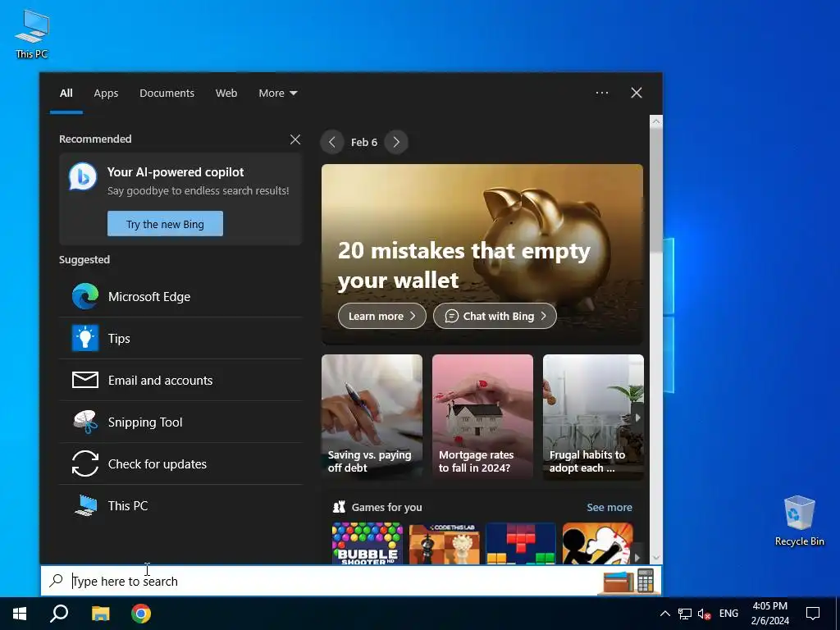This screenshot has width=840, height=630.
Task: Open the ENG language indicator
Action: (x=728, y=614)
